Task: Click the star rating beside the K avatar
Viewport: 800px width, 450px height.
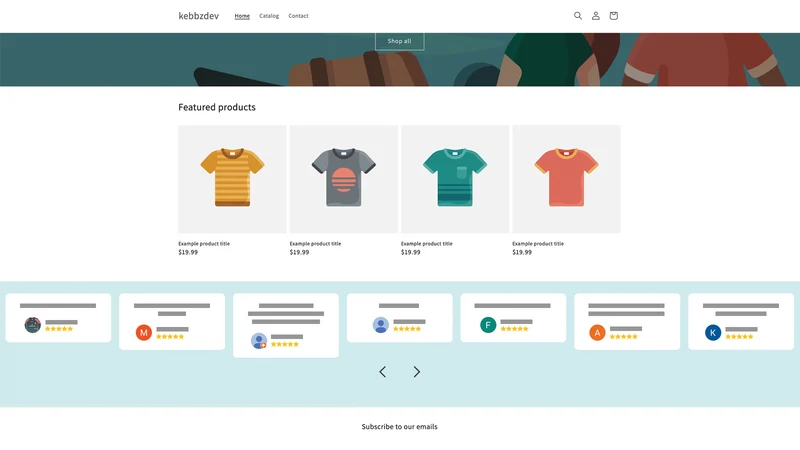Action: click(x=739, y=337)
